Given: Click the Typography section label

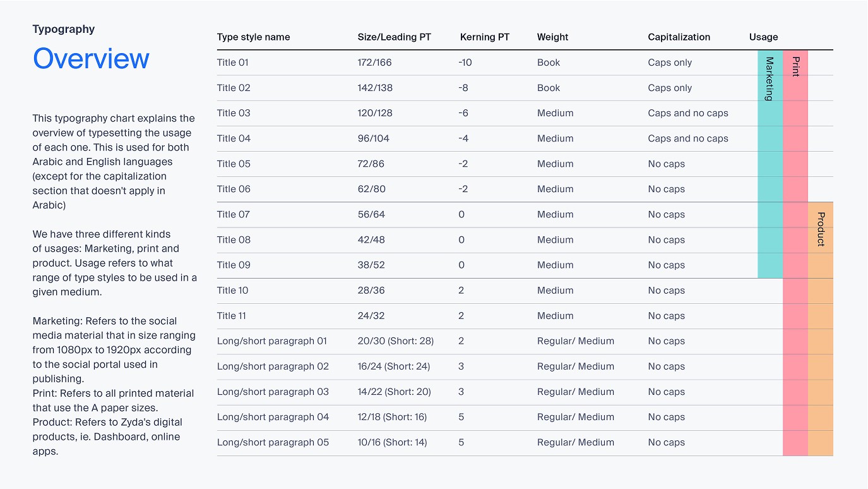Looking at the screenshot, I should point(64,29).
